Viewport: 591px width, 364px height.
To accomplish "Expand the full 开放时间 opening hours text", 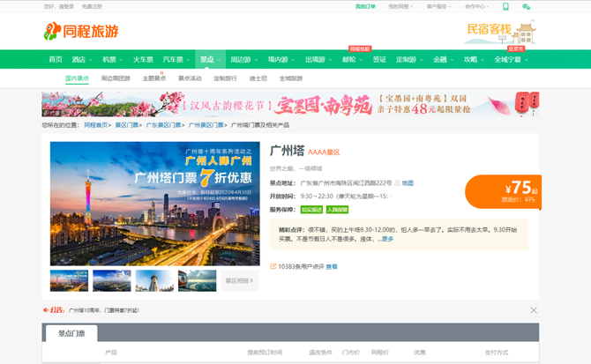I will coord(391,197).
